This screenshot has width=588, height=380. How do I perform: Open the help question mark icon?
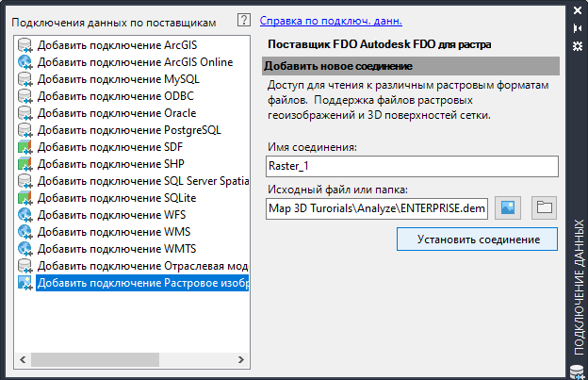[x=244, y=19]
